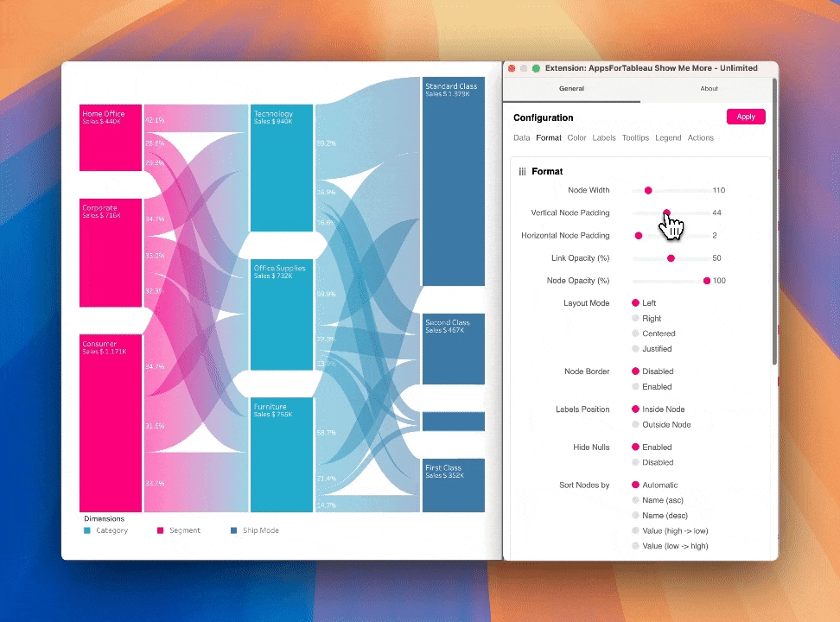
Task: Click the Node Width slider handle
Action: 648,191
